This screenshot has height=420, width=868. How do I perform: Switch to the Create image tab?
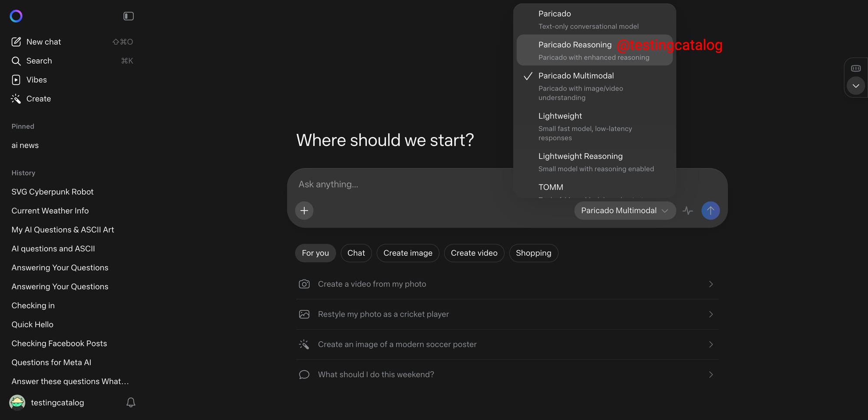408,253
